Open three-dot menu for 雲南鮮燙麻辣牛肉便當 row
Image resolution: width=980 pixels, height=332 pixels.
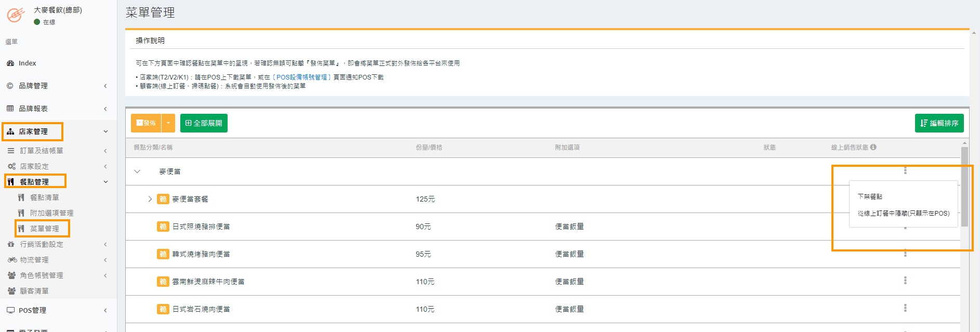coord(905,281)
